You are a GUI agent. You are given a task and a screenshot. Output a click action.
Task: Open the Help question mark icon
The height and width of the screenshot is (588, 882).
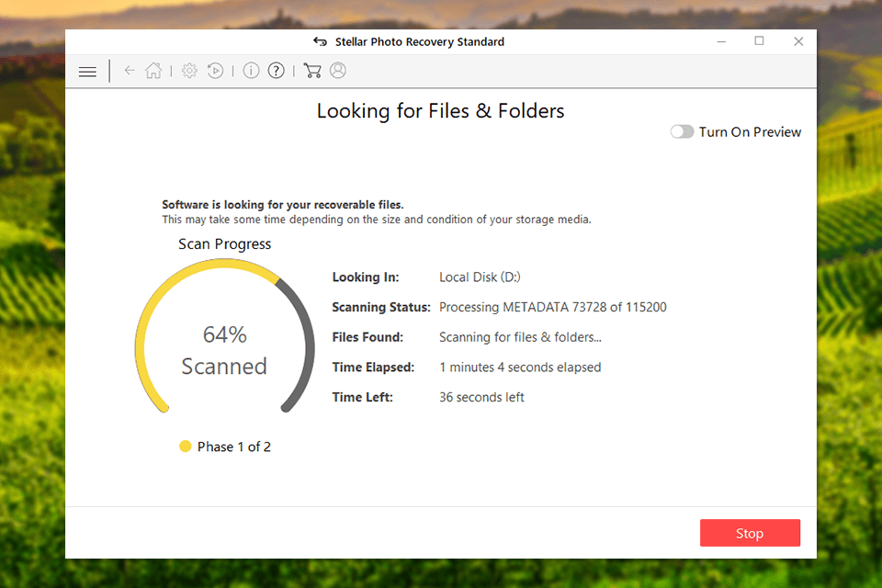coord(276,71)
